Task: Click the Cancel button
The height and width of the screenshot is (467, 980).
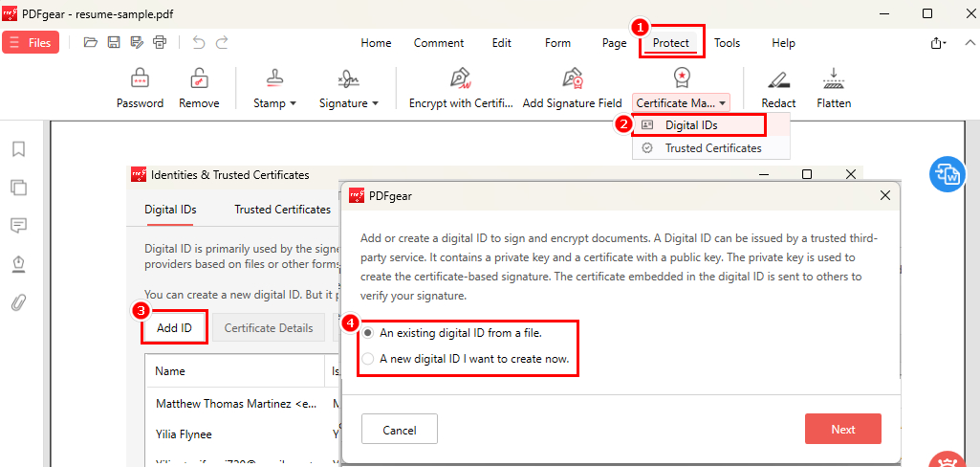Action: pyautogui.click(x=400, y=430)
